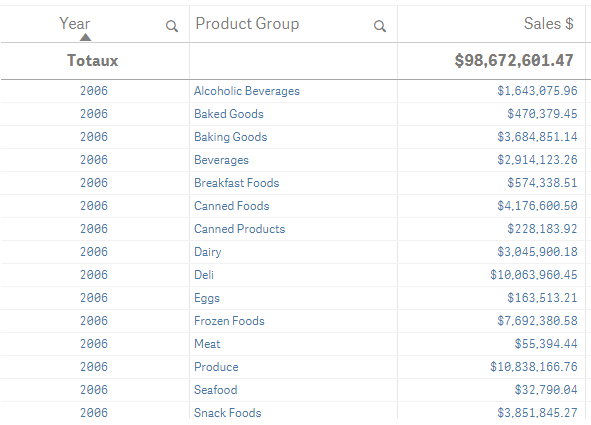Click the sales value $163,513.21
The width and height of the screenshot is (591, 425).
pos(542,298)
